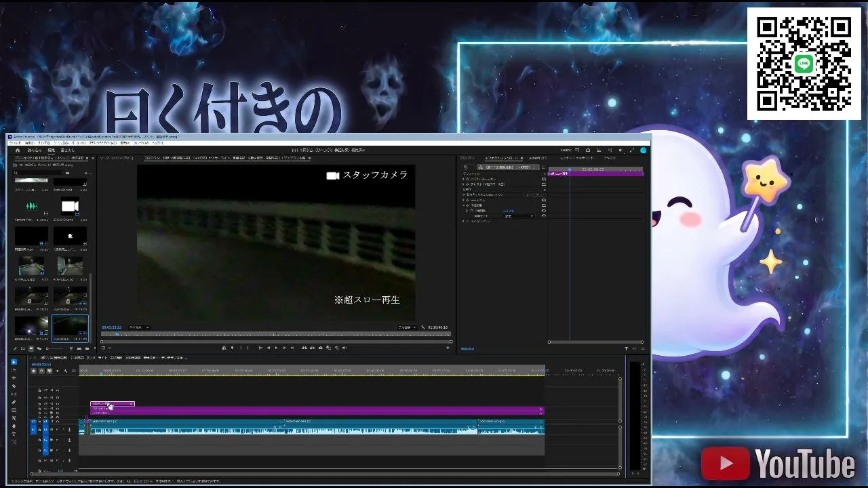
Task: Select the Ripple Edit tool
Action: point(14,378)
